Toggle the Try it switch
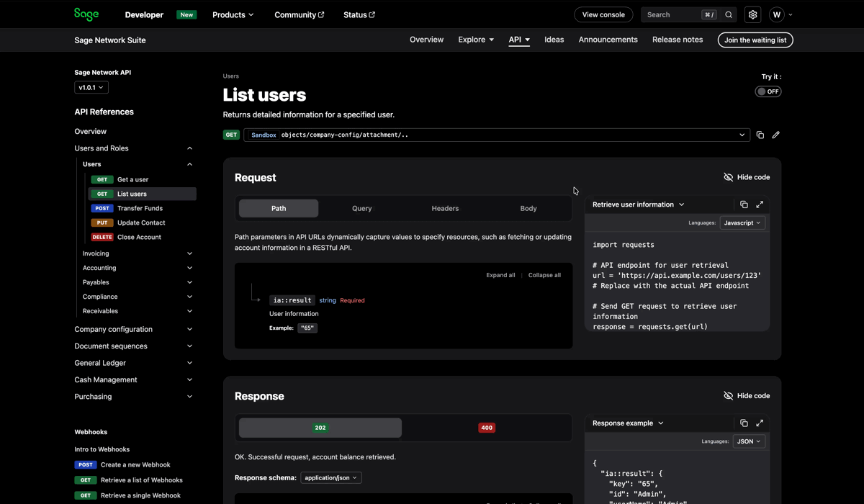The image size is (864, 504). pos(768,91)
